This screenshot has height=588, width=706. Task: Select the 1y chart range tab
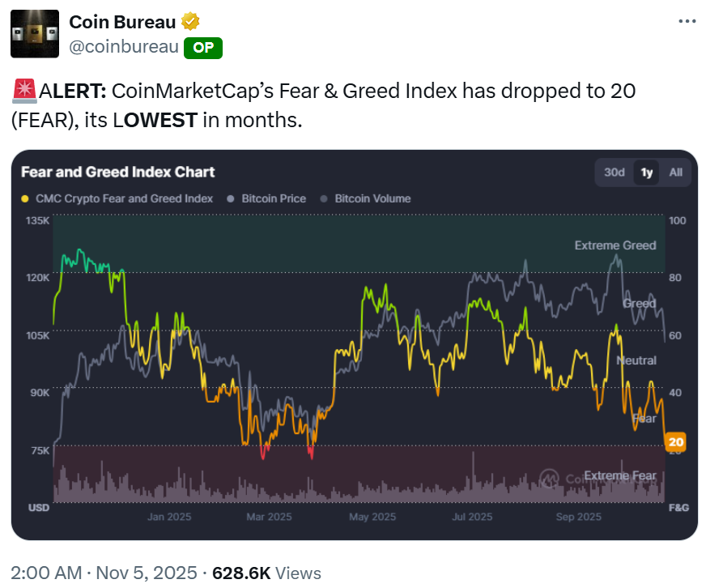[x=646, y=173]
